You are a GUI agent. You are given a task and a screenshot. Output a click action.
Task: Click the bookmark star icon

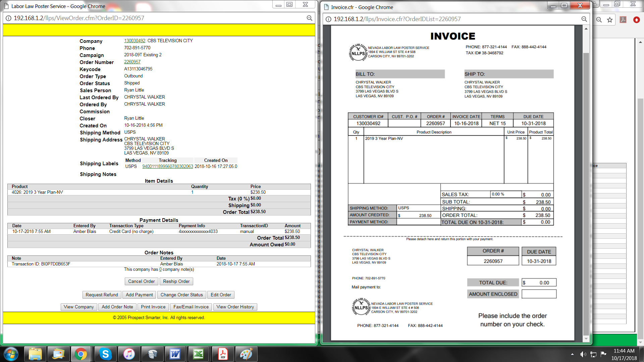(610, 20)
